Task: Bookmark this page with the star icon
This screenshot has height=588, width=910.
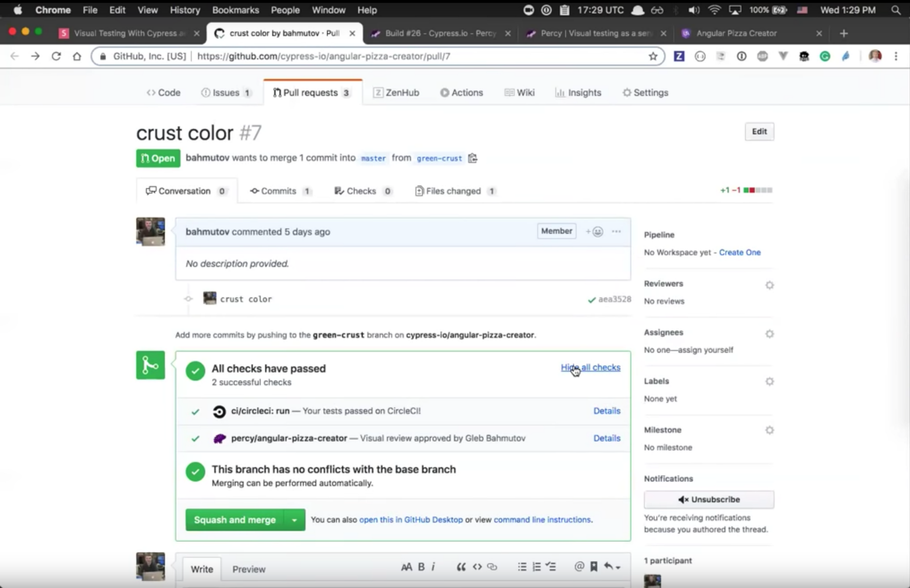Action: pos(653,56)
